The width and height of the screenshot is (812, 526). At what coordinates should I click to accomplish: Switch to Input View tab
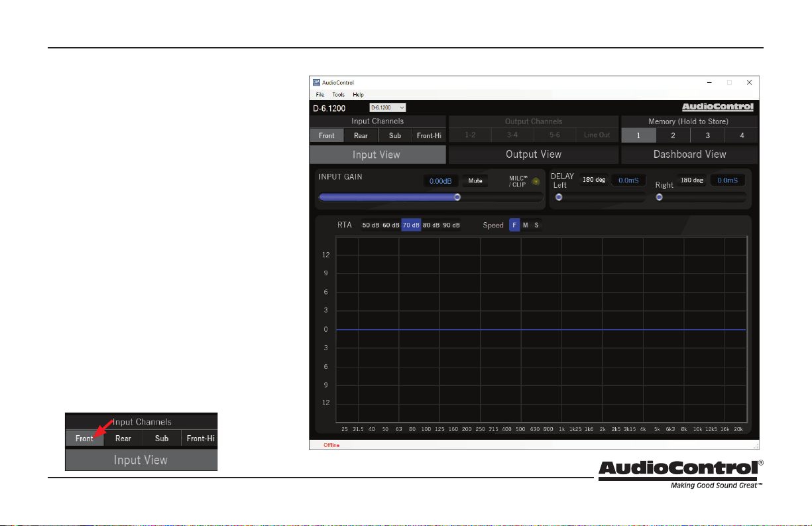(x=378, y=155)
